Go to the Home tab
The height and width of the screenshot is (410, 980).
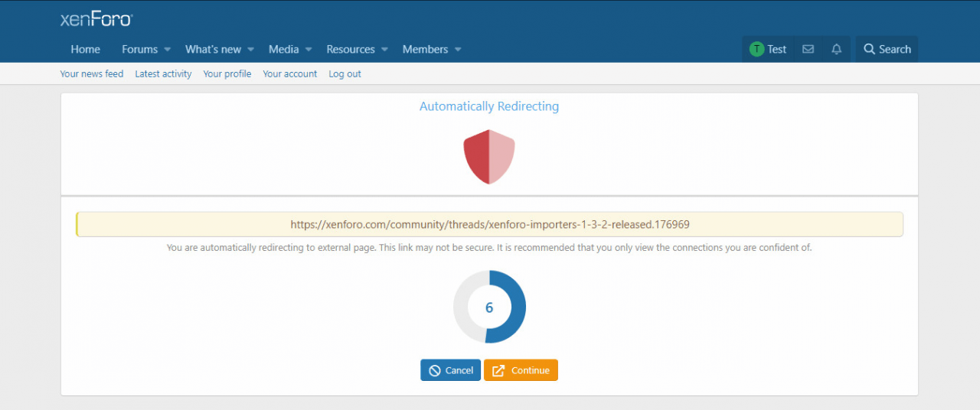pyautogui.click(x=85, y=49)
